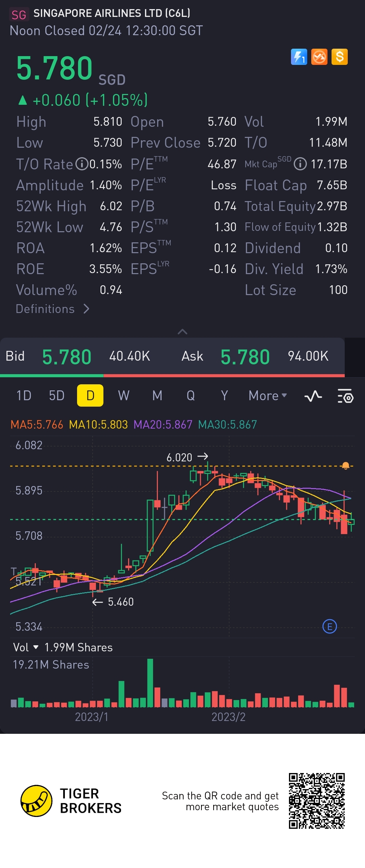The height and width of the screenshot is (868, 365).
Task: Select the monthly M chart tab
Action: coord(157,395)
